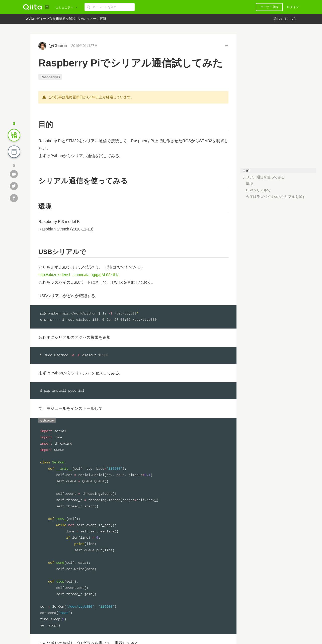This screenshot has width=322, height=644.
Task: Click the LGTM button
Action: [14, 135]
